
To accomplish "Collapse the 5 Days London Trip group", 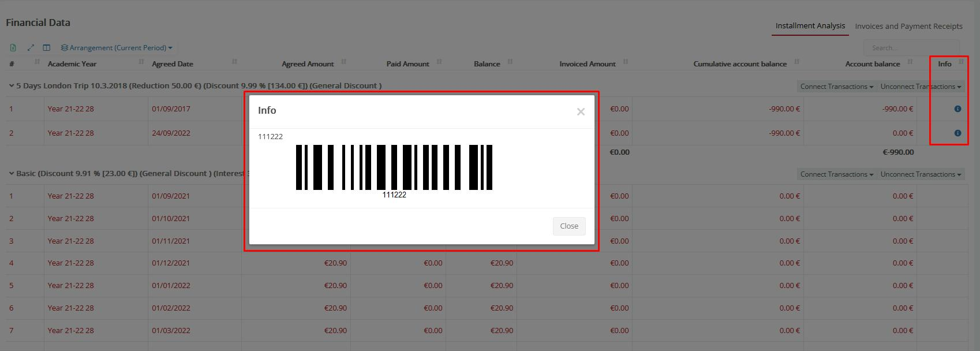I will [11, 85].
